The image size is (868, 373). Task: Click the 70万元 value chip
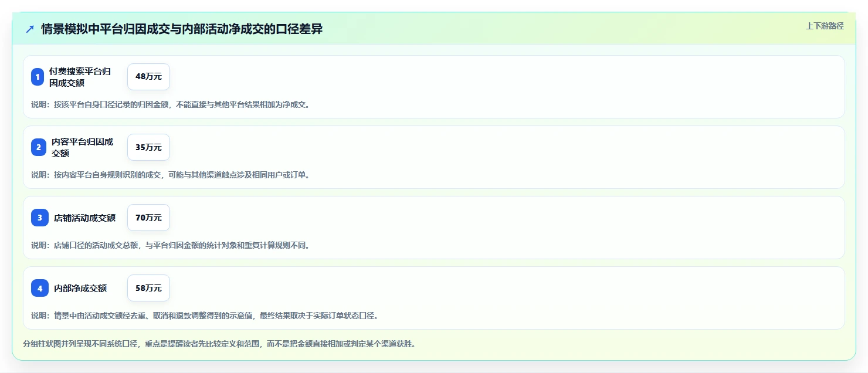pyautogui.click(x=148, y=218)
